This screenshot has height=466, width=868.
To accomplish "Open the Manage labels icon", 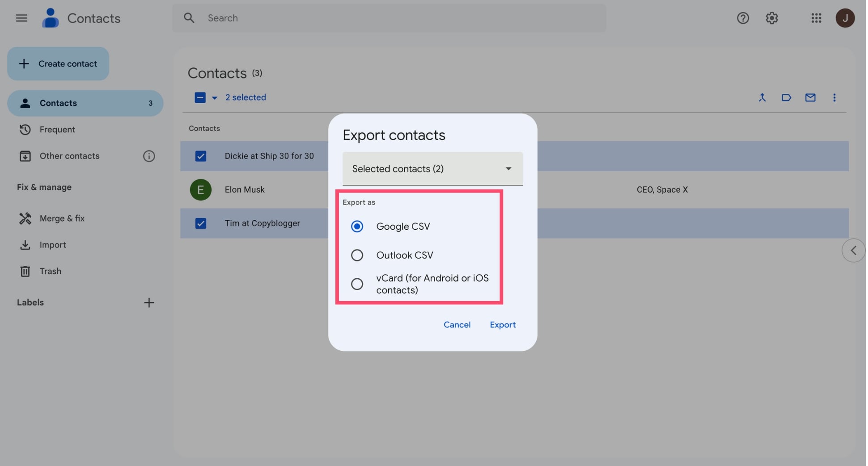I will [x=786, y=97].
